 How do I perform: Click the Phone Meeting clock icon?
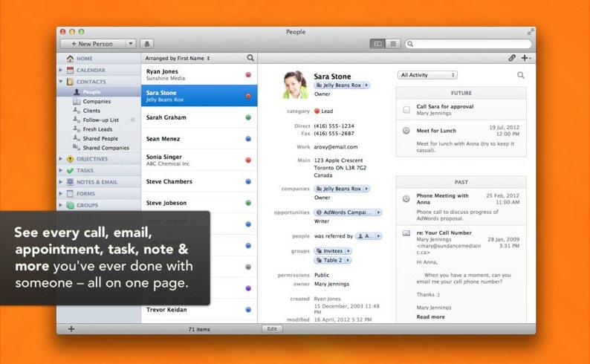click(406, 198)
